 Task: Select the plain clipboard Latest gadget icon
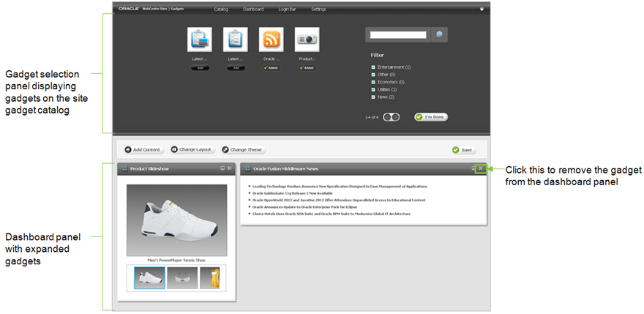236,40
